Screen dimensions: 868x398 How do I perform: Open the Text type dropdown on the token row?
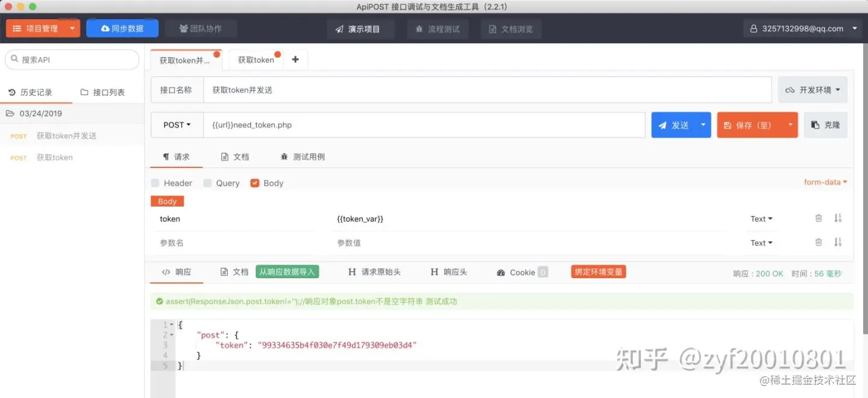(x=761, y=219)
